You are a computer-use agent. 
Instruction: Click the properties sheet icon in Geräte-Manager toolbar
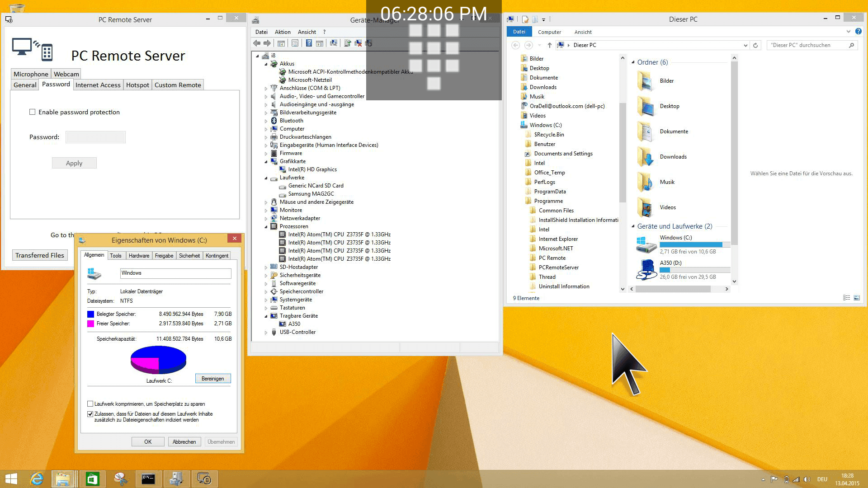pyautogui.click(x=295, y=43)
